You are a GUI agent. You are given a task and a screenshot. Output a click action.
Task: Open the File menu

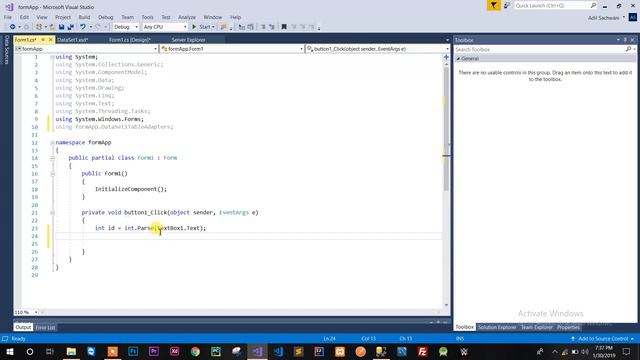[8, 17]
